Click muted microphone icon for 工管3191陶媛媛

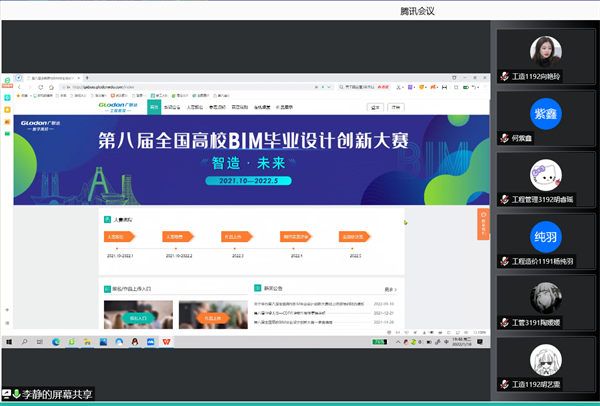click(x=505, y=323)
